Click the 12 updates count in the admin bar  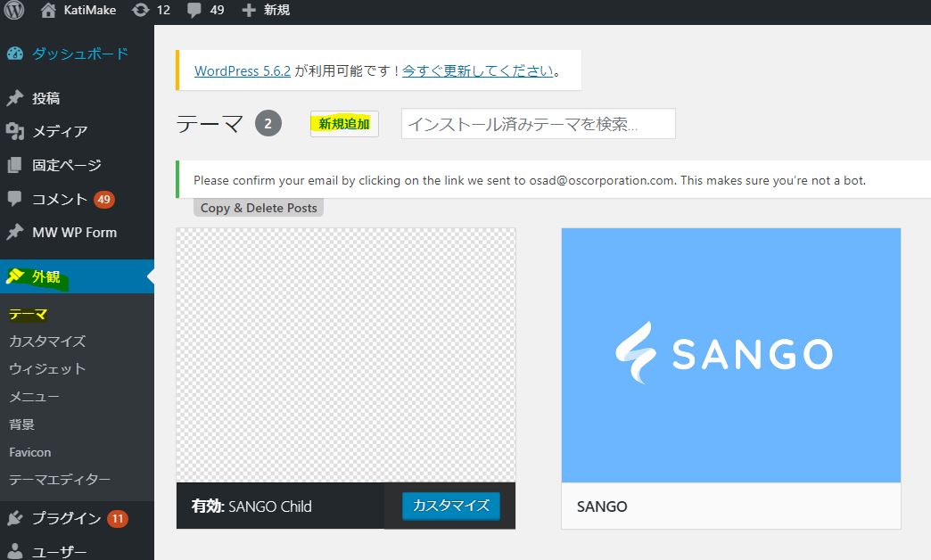(163, 10)
